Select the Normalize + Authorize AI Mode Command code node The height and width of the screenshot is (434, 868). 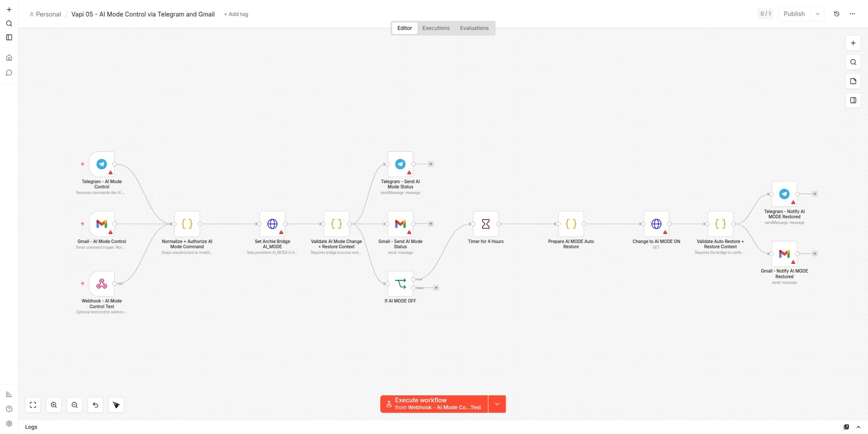(187, 224)
